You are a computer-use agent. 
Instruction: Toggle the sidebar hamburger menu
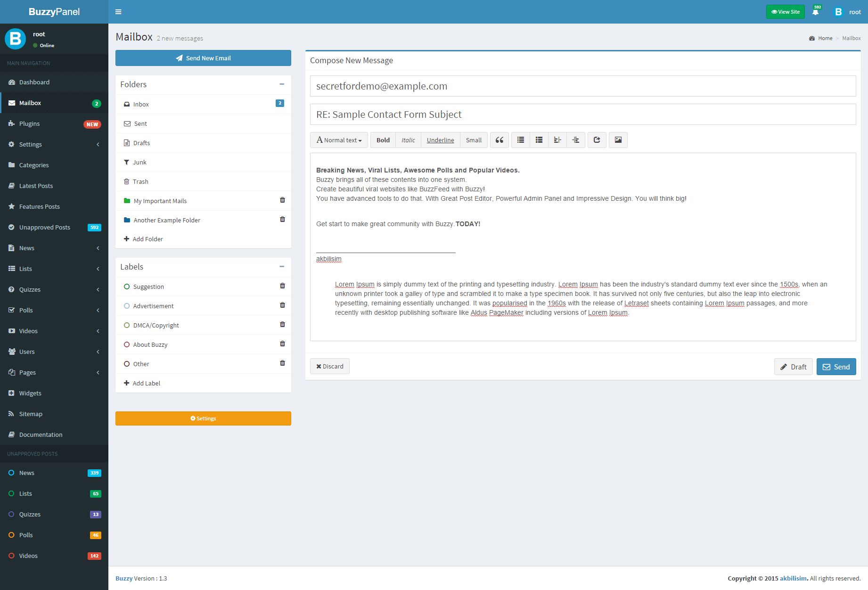coord(118,12)
